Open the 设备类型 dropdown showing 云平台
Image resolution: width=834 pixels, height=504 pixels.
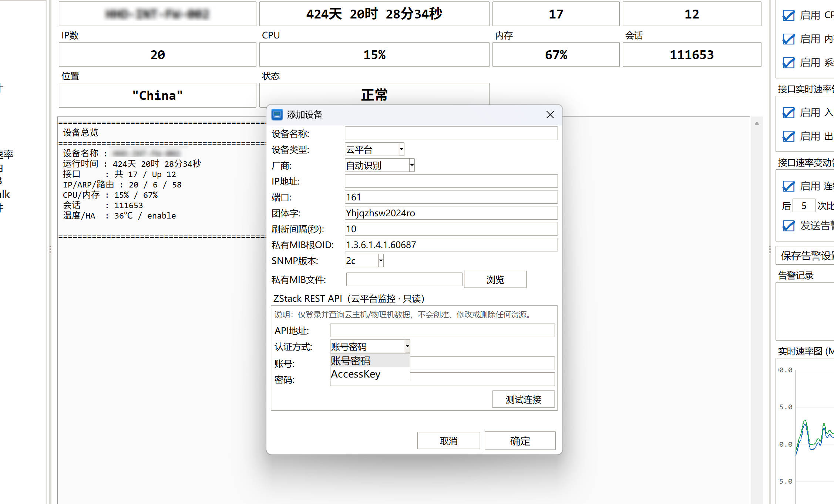[x=374, y=149]
